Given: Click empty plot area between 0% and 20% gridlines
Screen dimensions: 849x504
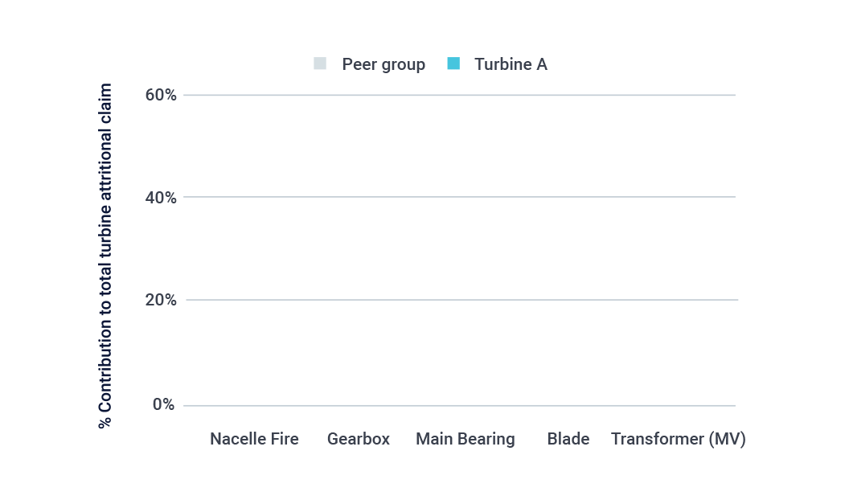Looking at the screenshot, I should [459, 352].
